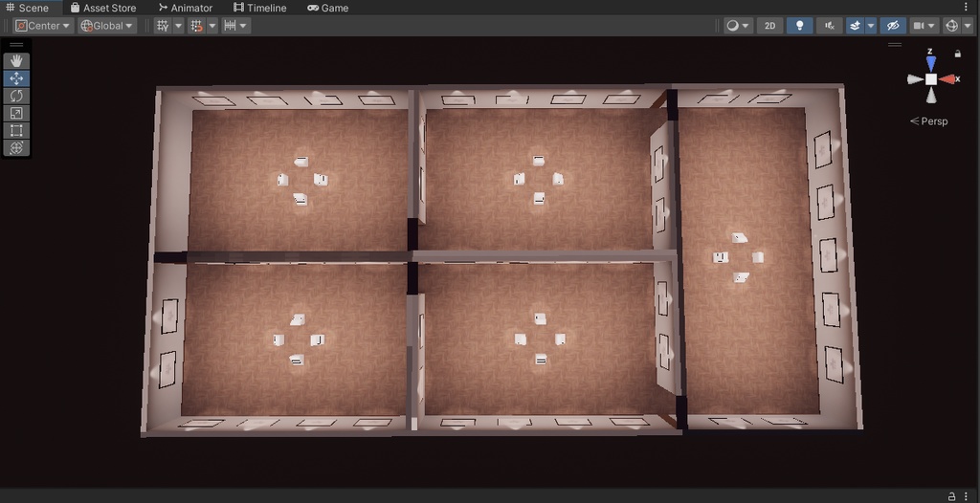Open increment snapping settings

tap(236, 26)
